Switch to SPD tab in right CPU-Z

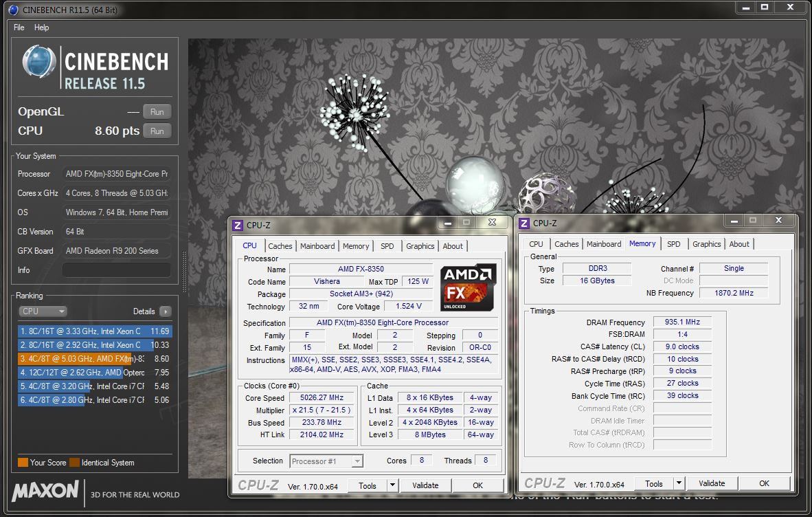click(x=674, y=244)
